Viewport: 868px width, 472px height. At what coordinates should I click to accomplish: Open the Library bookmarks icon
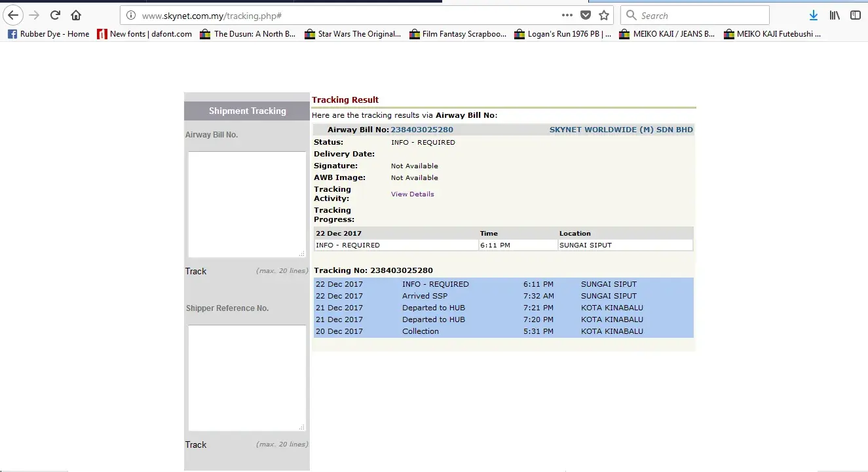click(x=835, y=15)
